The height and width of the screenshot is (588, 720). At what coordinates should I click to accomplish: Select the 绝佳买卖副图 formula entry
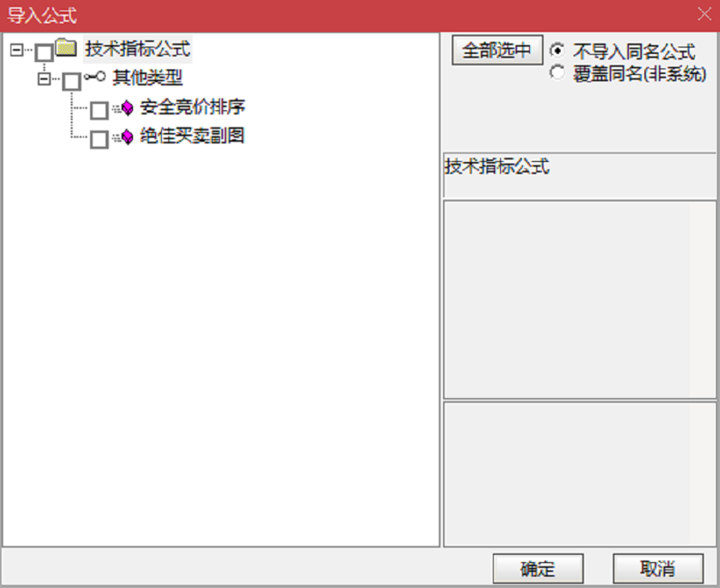(192, 135)
